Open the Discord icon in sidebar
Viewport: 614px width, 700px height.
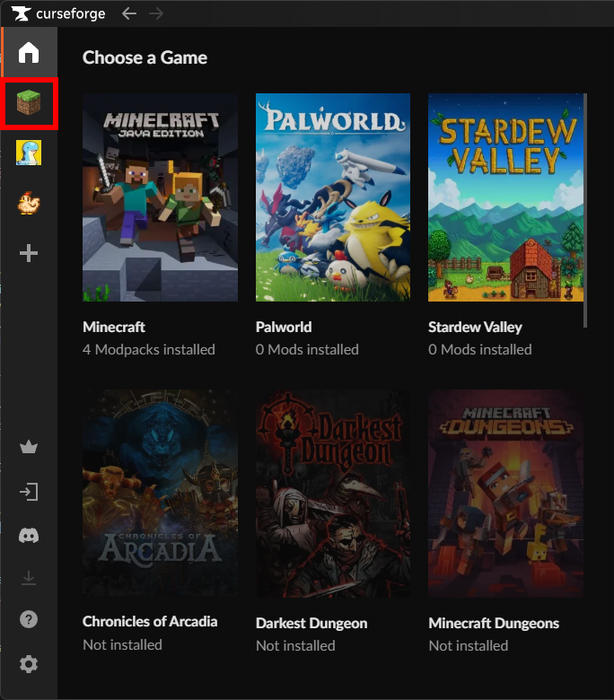point(29,535)
